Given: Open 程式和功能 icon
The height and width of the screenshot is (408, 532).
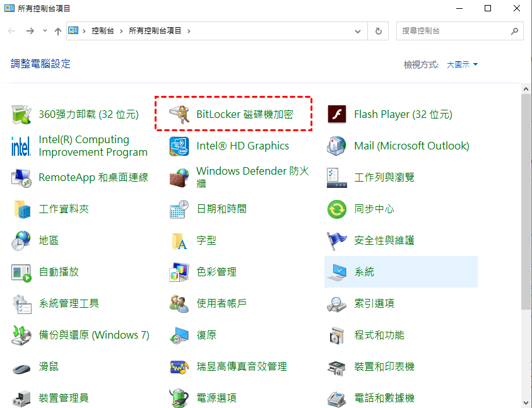Looking at the screenshot, I should [336, 335].
